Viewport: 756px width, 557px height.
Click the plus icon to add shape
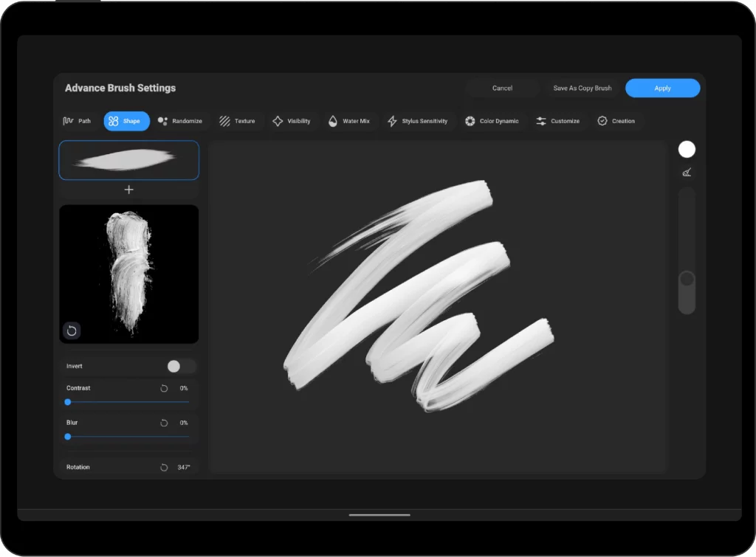(129, 190)
